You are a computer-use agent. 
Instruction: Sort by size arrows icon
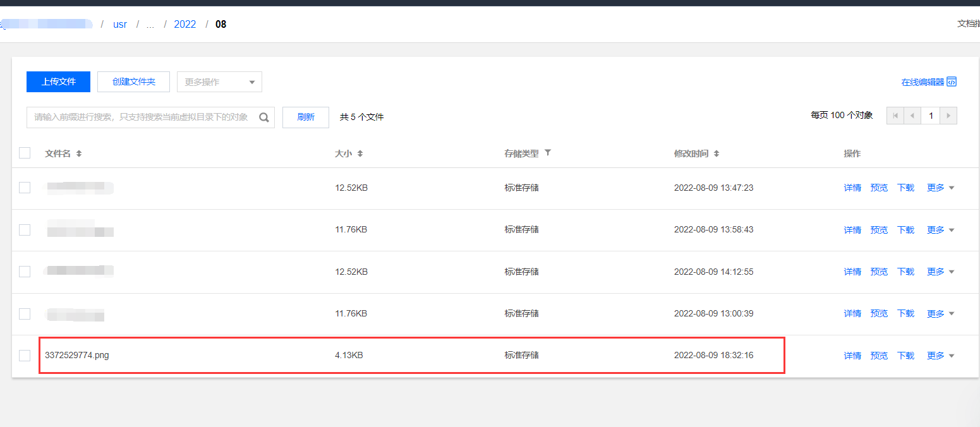pos(360,154)
